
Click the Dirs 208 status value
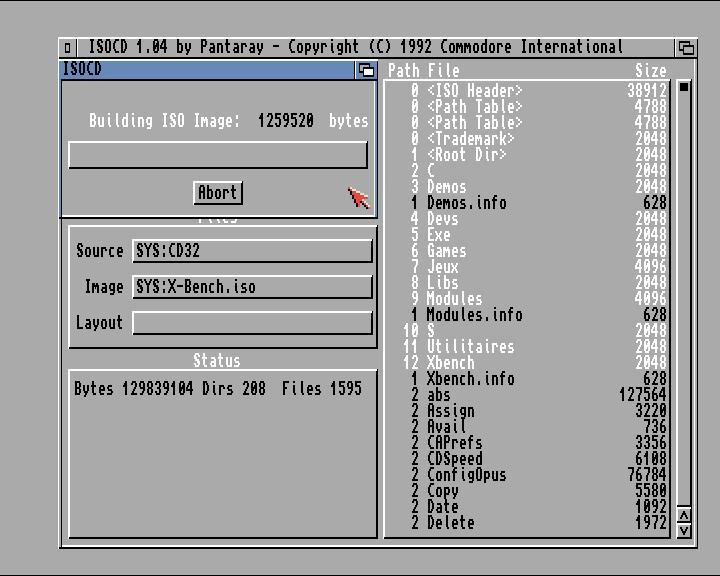[x=234, y=389]
